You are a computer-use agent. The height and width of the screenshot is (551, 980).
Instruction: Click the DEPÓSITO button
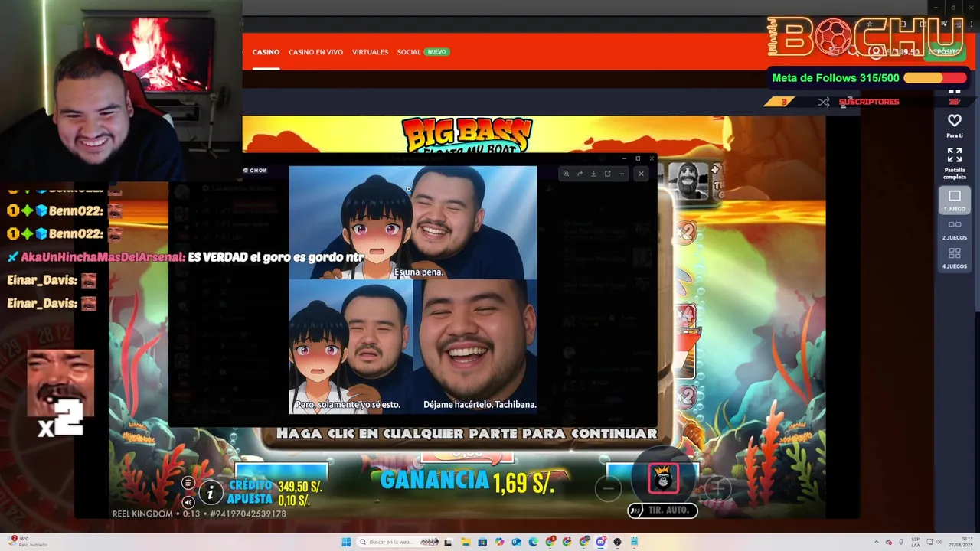click(x=944, y=51)
